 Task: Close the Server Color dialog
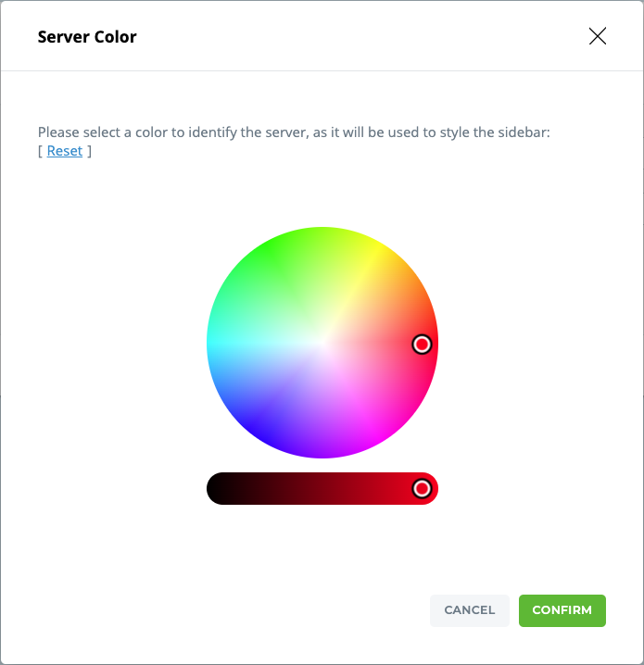(x=598, y=36)
